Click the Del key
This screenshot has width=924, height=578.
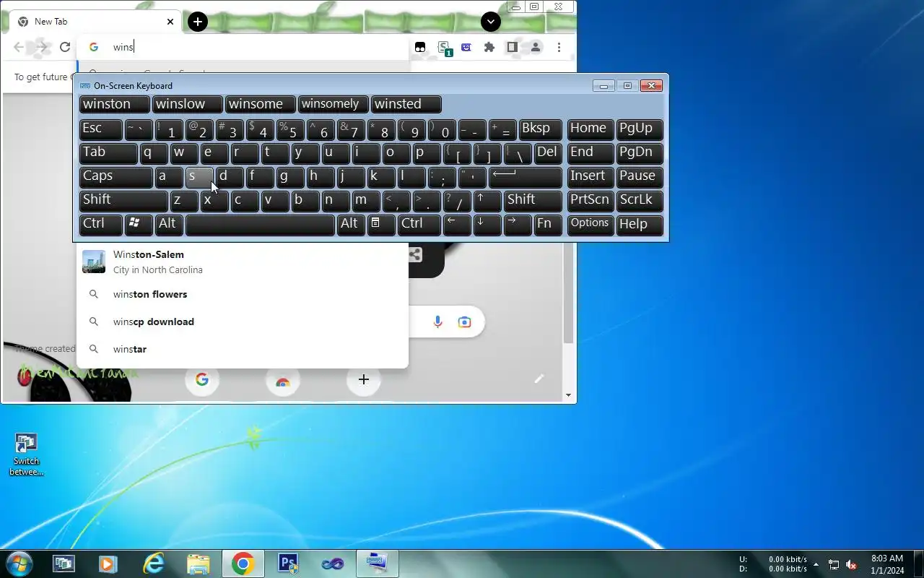coord(548,154)
